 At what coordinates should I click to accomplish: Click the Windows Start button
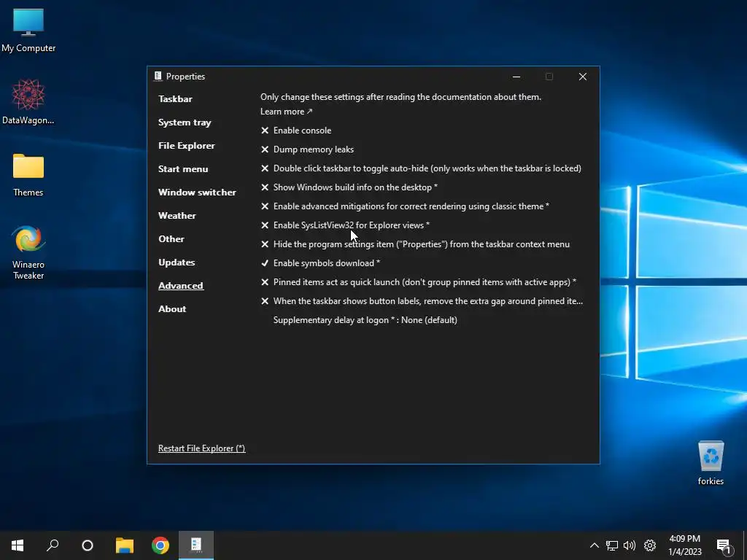click(18, 545)
